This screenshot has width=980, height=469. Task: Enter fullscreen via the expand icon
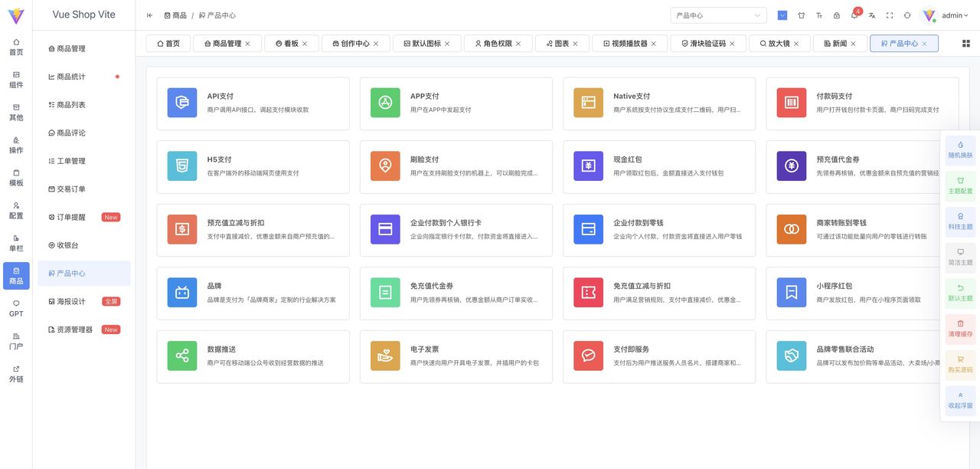pyautogui.click(x=890, y=15)
